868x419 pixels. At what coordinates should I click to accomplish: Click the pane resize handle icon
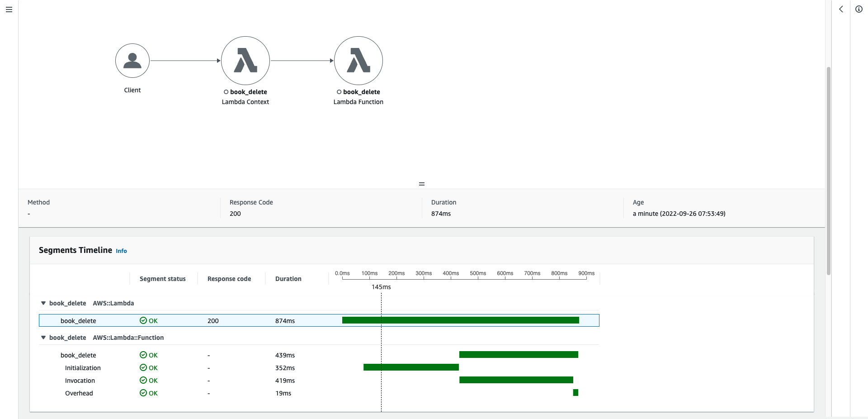pyautogui.click(x=422, y=184)
